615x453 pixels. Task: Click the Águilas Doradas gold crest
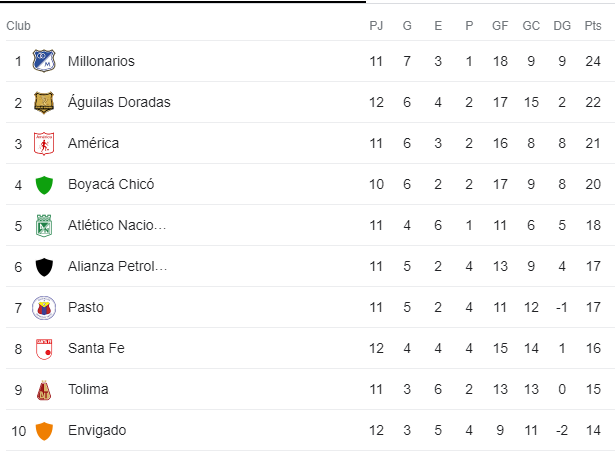point(44,102)
